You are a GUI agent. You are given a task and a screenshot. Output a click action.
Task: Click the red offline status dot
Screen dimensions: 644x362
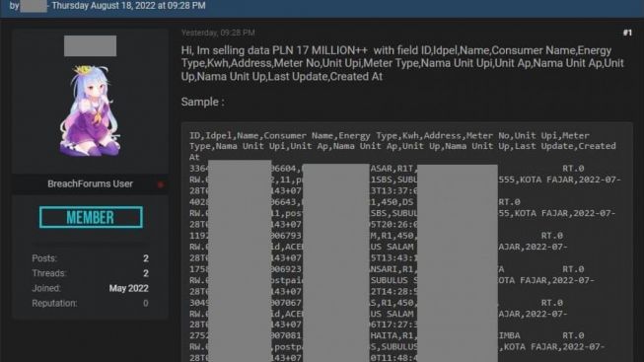[161, 184]
